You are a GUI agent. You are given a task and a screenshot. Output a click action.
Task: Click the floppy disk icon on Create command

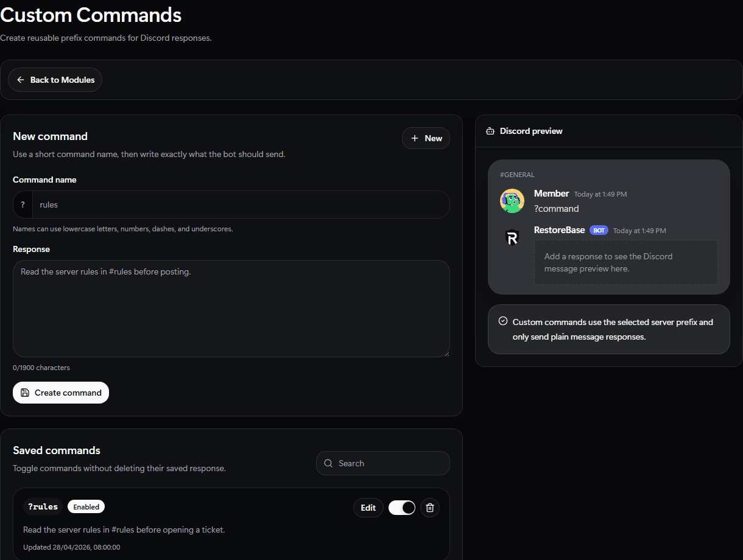25,393
